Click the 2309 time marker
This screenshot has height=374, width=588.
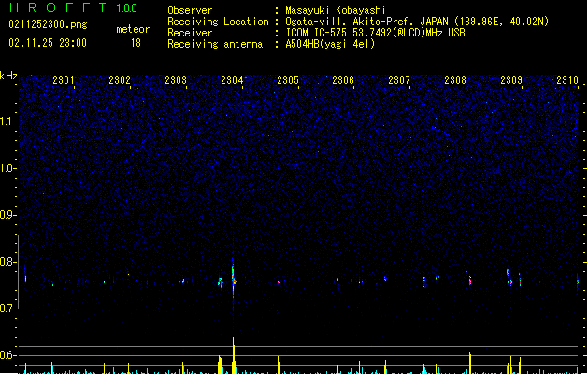pos(511,79)
